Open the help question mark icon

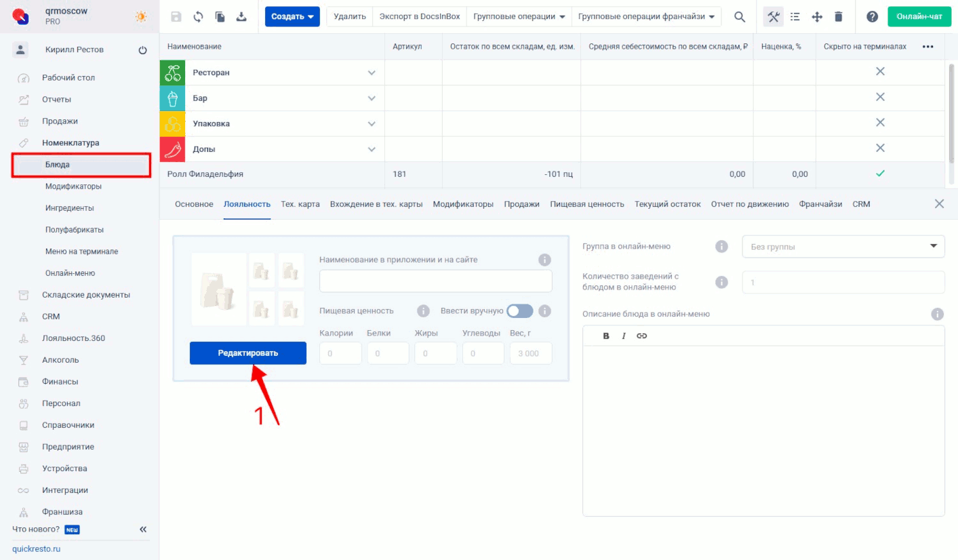[873, 17]
